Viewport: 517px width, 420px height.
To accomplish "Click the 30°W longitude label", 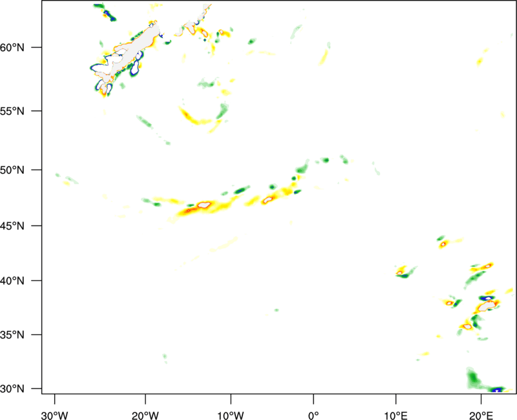I will [55, 416].
